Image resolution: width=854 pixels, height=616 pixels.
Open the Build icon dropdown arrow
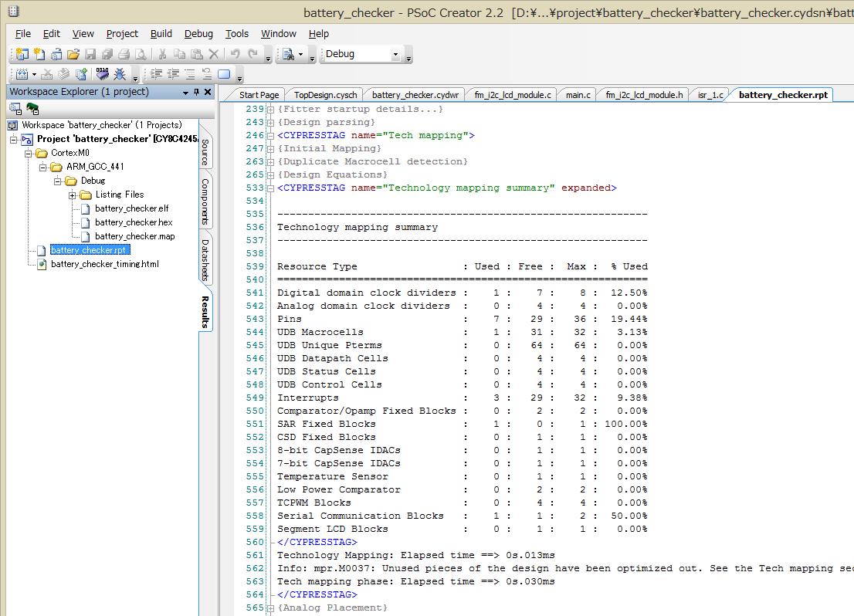click(34, 75)
